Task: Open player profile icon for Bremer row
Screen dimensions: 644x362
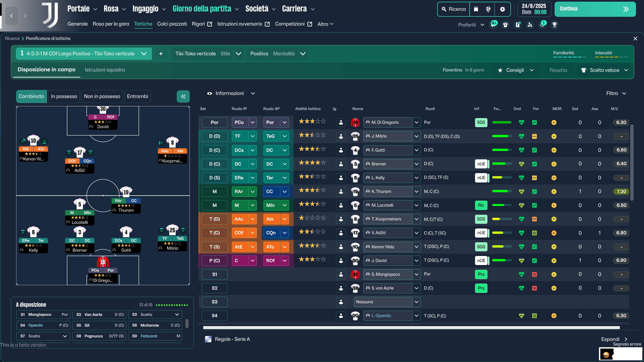Action: (341, 164)
